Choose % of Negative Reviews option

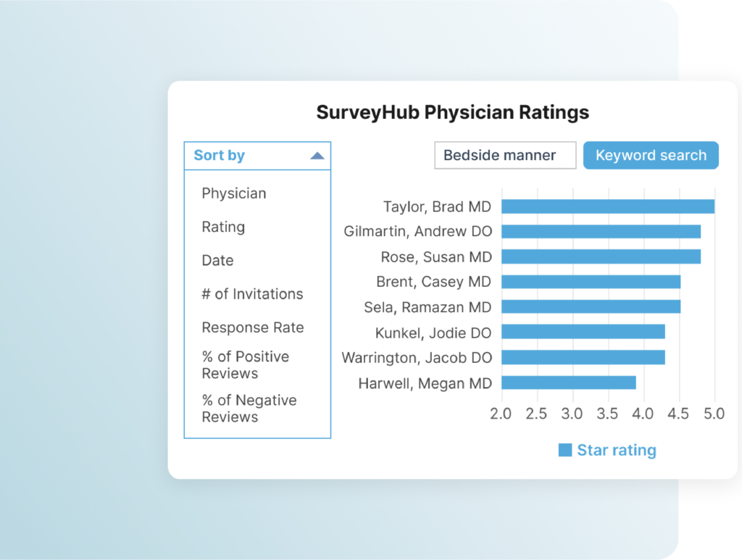pos(249,408)
